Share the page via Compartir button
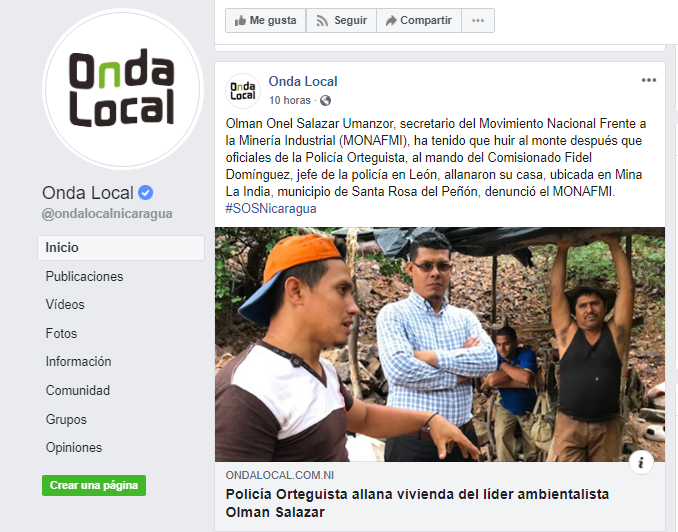Viewport: 678px width, 532px height. pos(419,20)
